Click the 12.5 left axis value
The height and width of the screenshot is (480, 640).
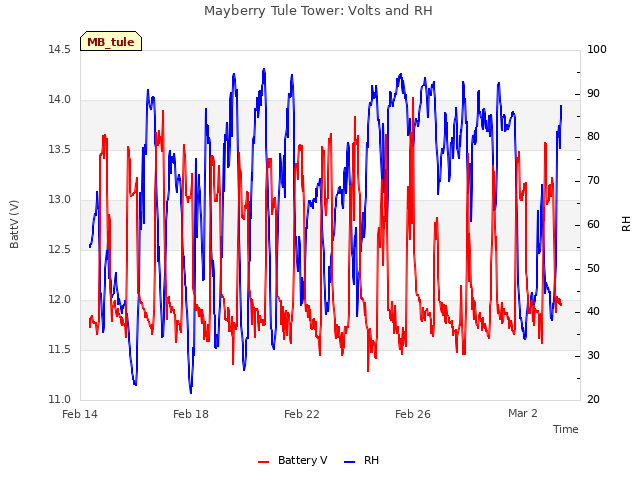tap(59, 249)
